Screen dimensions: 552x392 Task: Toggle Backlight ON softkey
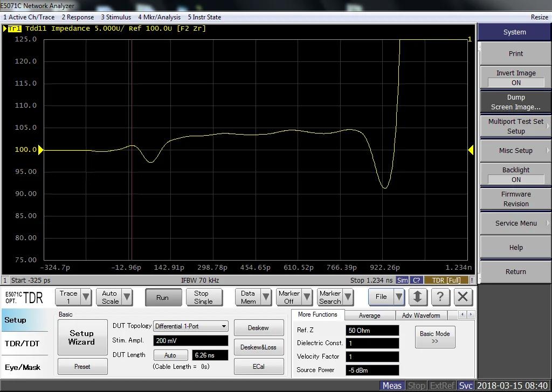tap(516, 174)
